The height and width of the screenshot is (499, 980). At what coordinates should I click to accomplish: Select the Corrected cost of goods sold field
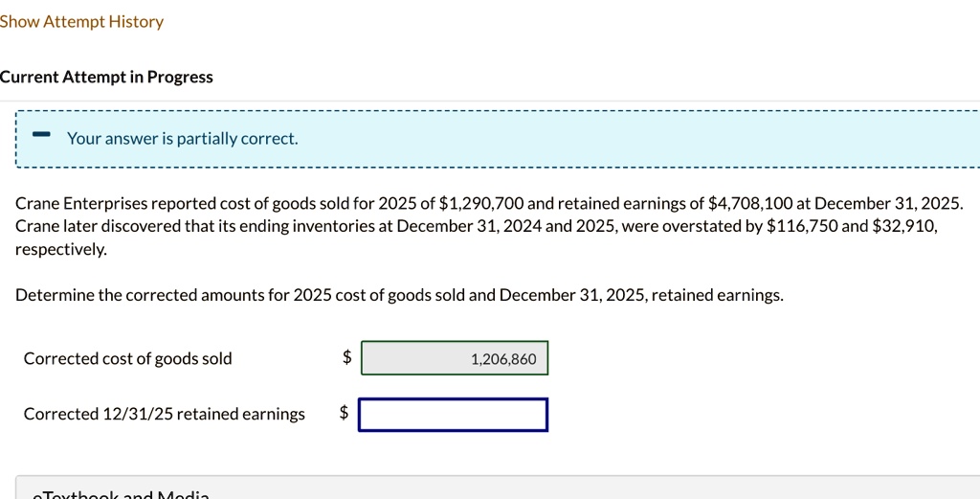click(x=455, y=358)
